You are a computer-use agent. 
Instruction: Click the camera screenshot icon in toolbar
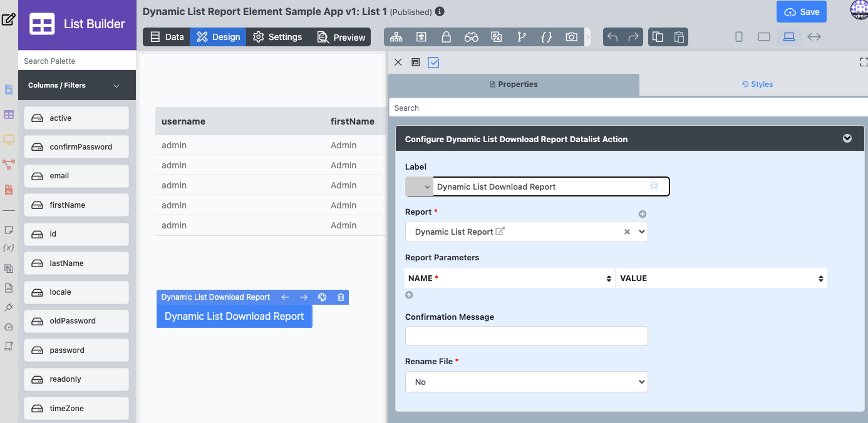[571, 37]
